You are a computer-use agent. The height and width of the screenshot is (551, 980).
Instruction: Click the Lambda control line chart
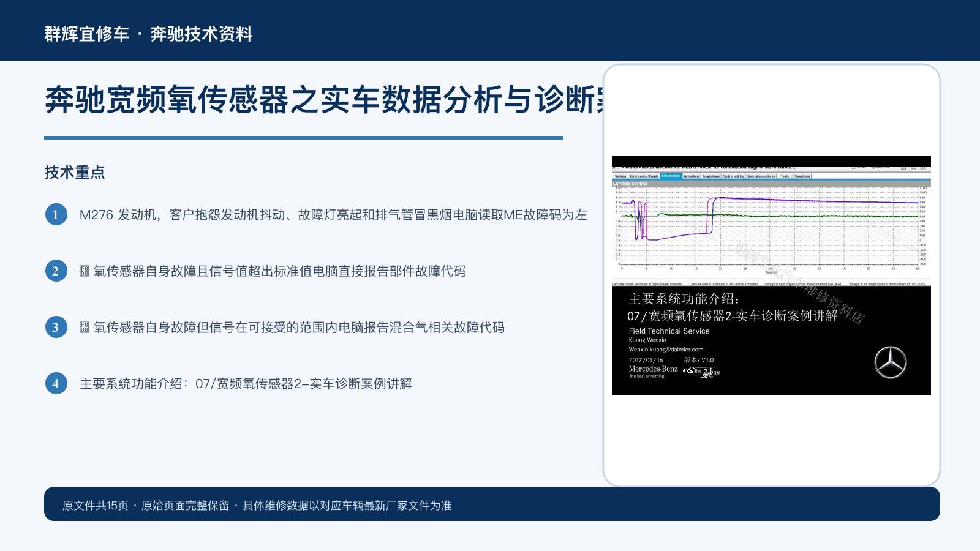click(771, 228)
